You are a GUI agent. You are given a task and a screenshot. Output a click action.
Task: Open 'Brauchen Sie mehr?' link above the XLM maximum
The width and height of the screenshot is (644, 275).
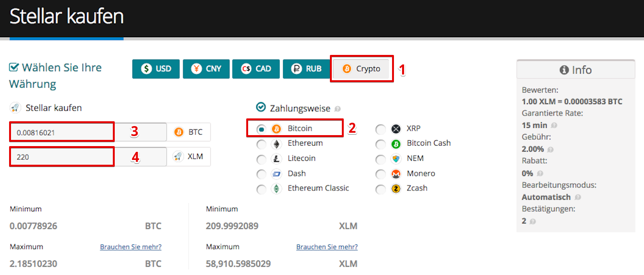(327, 247)
